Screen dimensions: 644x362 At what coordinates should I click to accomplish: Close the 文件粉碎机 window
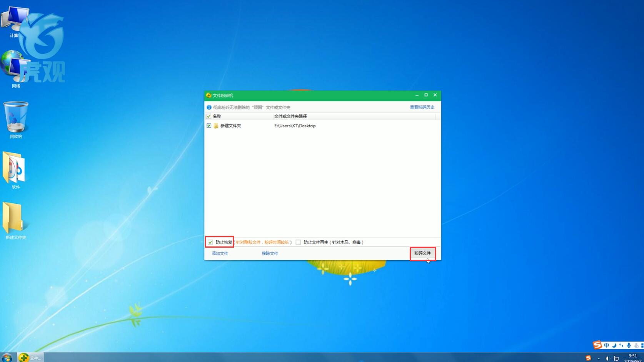click(x=435, y=95)
